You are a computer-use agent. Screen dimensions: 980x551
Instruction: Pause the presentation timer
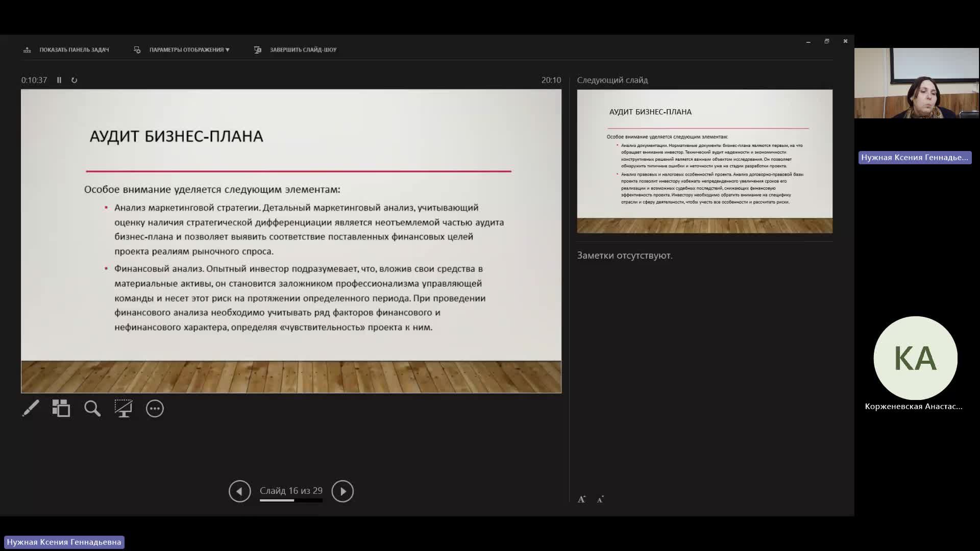[x=59, y=80]
